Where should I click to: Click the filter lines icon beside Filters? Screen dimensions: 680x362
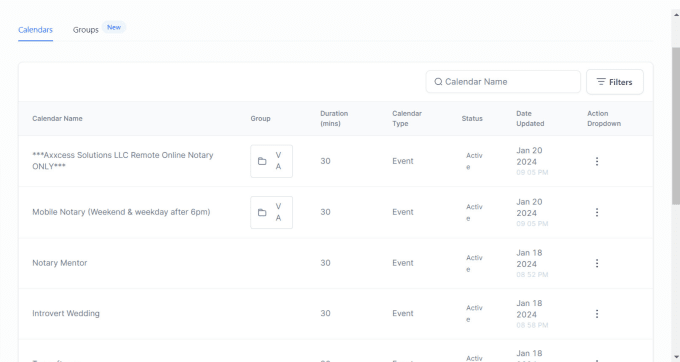[x=601, y=82]
